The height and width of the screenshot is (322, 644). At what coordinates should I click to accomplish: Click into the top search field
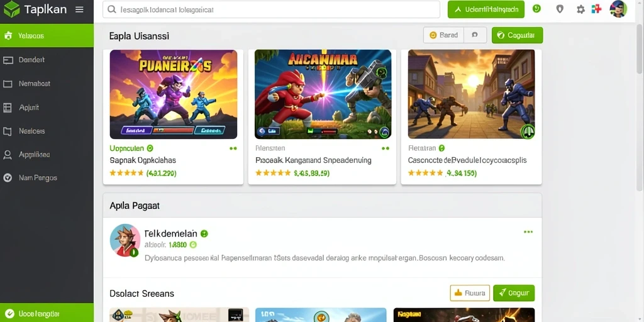(271, 9)
